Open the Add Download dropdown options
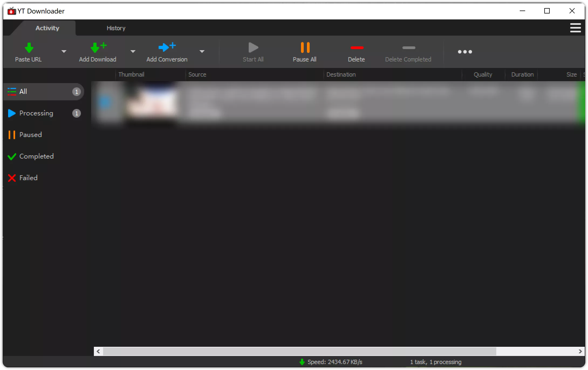 click(x=133, y=51)
